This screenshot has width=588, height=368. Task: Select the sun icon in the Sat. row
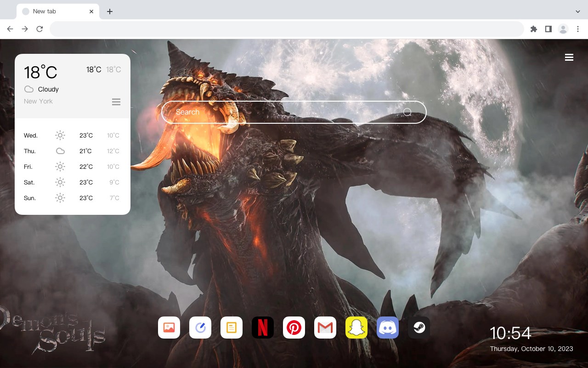coord(60,182)
